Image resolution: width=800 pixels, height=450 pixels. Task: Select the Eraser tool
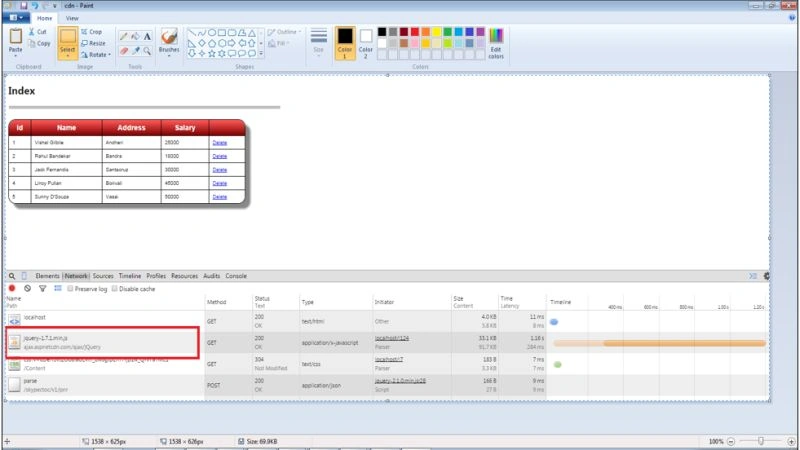[x=123, y=51]
